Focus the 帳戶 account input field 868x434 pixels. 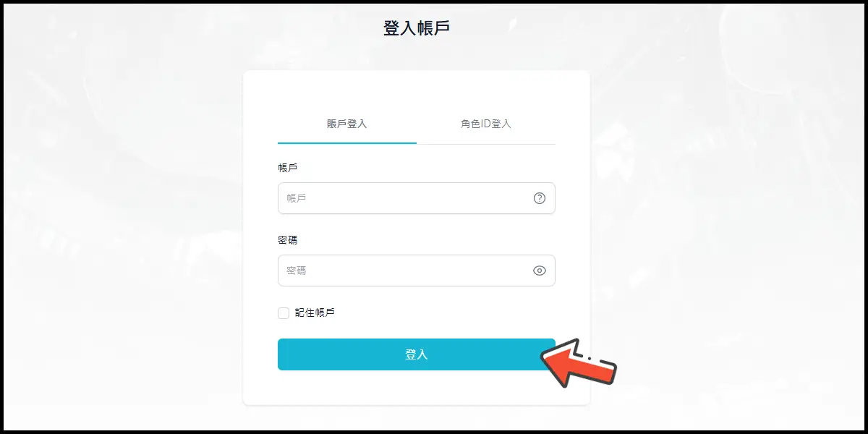(405, 198)
